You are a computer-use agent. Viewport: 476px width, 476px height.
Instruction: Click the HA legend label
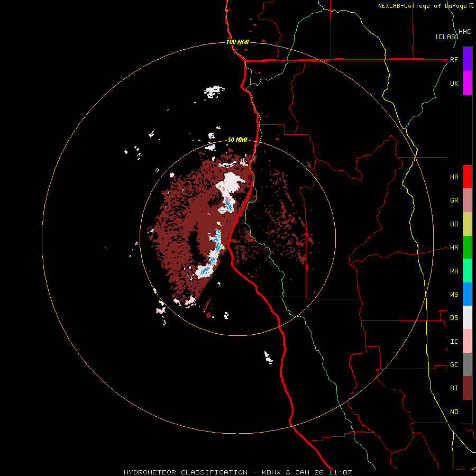pyautogui.click(x=454, y=177)
